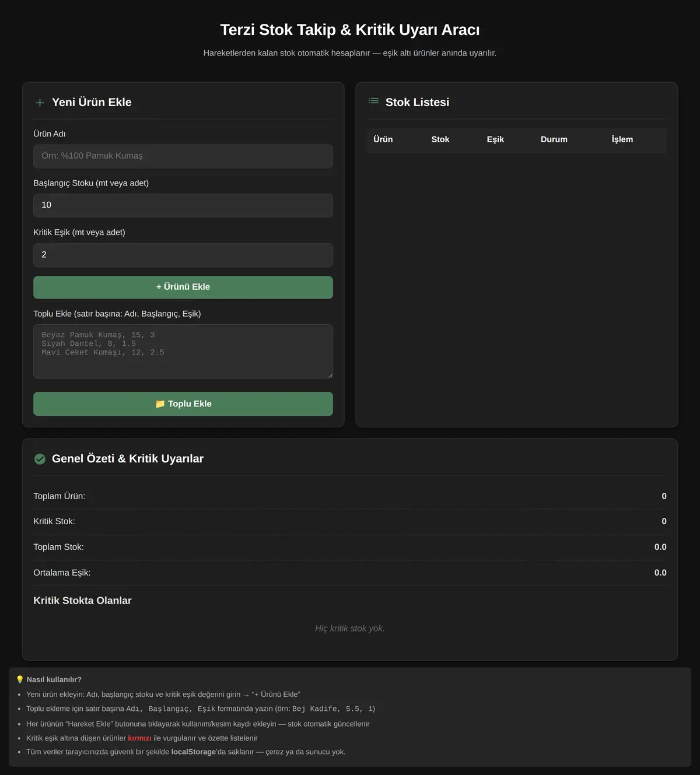Add product with the + Ürünü Ekle button
Viewport: 700px width, 775px height.
183,287
